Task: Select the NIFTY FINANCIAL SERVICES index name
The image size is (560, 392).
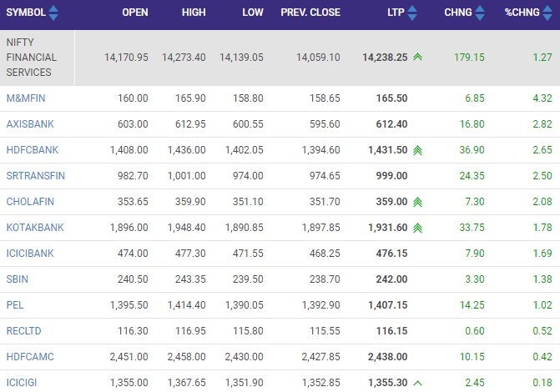Action: click(x=31, y=57)
